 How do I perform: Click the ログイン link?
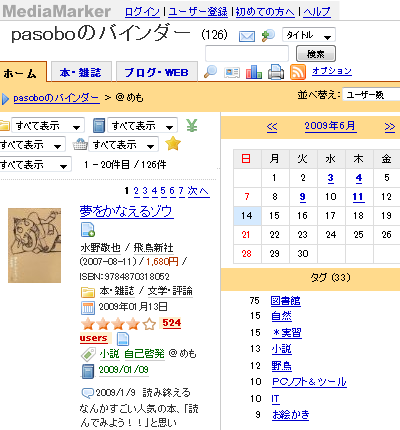pyautogui.click(x=142, y=12)
